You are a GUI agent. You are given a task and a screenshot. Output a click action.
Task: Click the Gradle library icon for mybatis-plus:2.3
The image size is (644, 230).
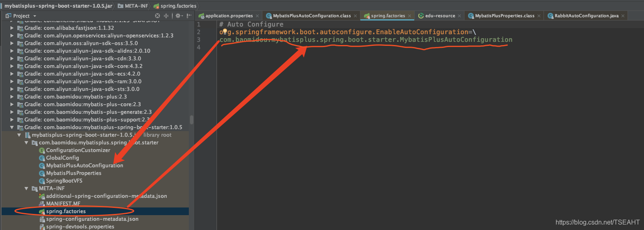tap(20, 97)
